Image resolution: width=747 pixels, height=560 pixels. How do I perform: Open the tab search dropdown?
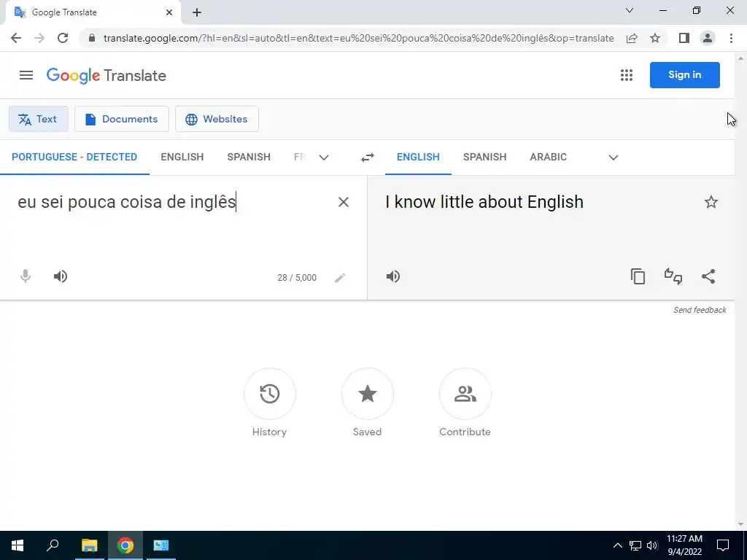point(630,10)
